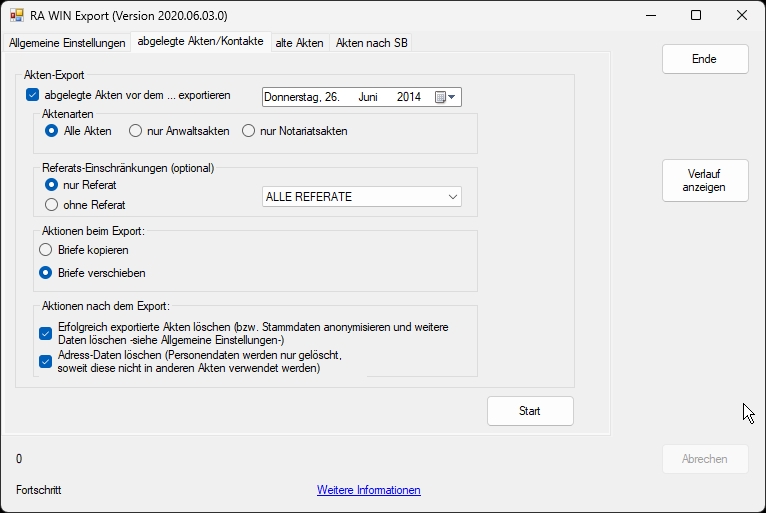Viewport: 766px width, 513px height.
Task: Choose 'nur Anwaltsakten' radio option
Action: tap(135, 131)
